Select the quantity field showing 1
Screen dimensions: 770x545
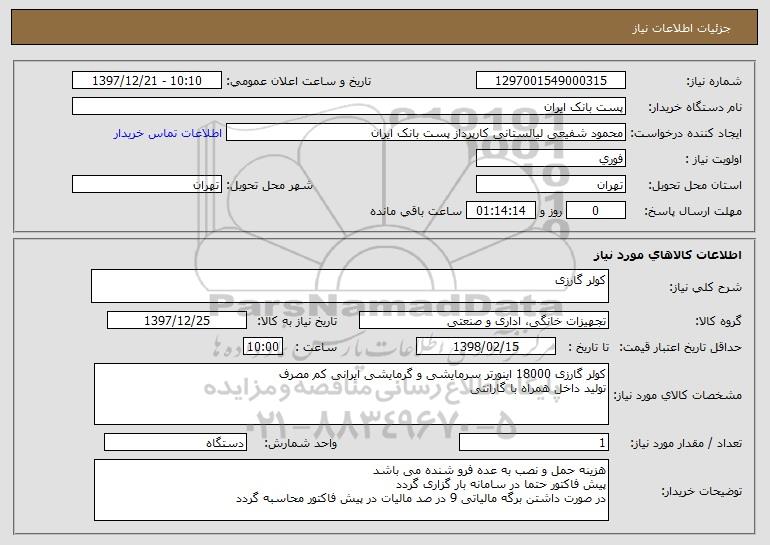[x=534, y=442]
